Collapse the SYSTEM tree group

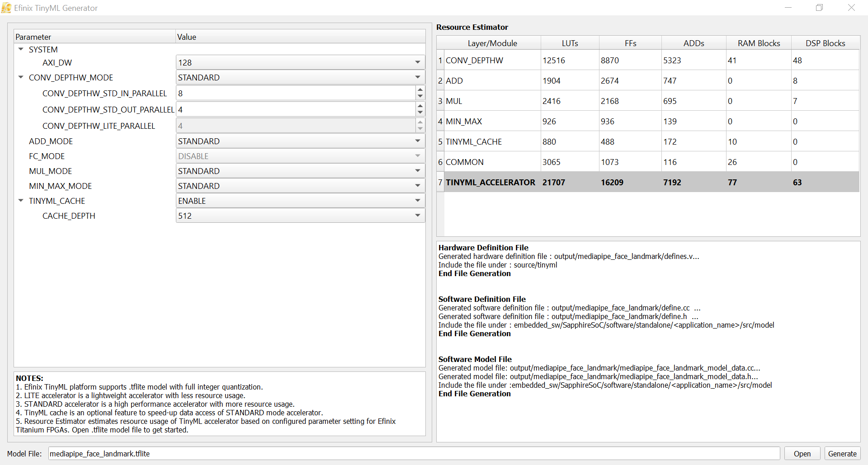pyautogui.click(x=21, y=49)
